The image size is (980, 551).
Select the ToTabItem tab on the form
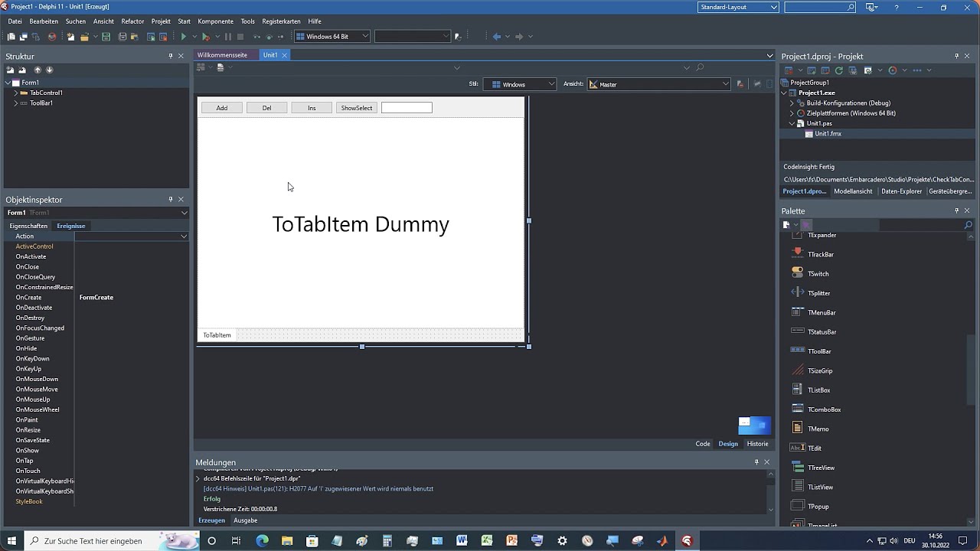(217, 335)
